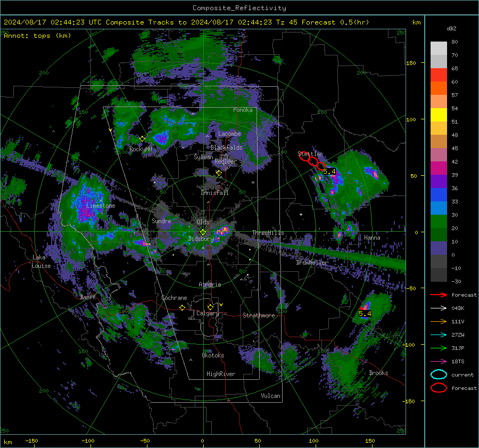Click the 'Annot: tops (km)' annotation text
Image resolution: width=479 pixels, height=448 pixels.
[37, 36]
